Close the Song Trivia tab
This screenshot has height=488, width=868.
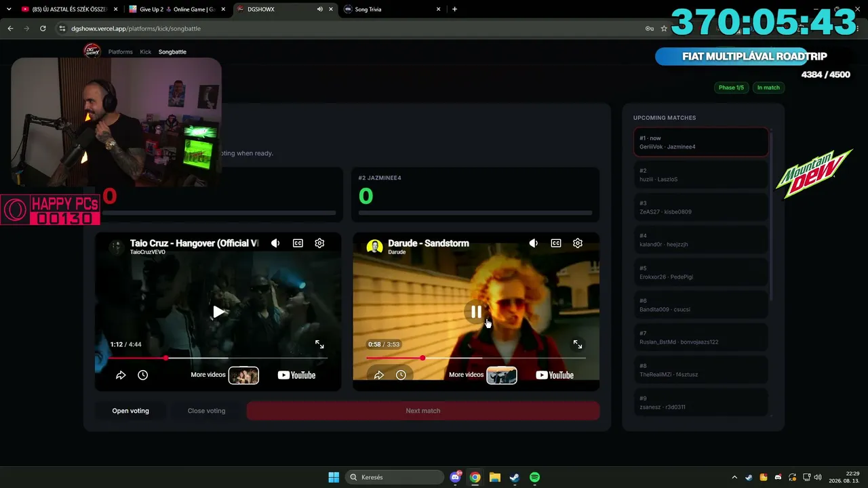(x=439, y=9)
